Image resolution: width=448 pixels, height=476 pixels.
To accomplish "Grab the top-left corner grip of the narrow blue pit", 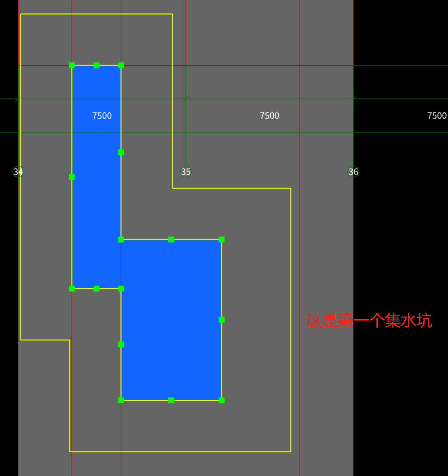I will pos(72,65).
